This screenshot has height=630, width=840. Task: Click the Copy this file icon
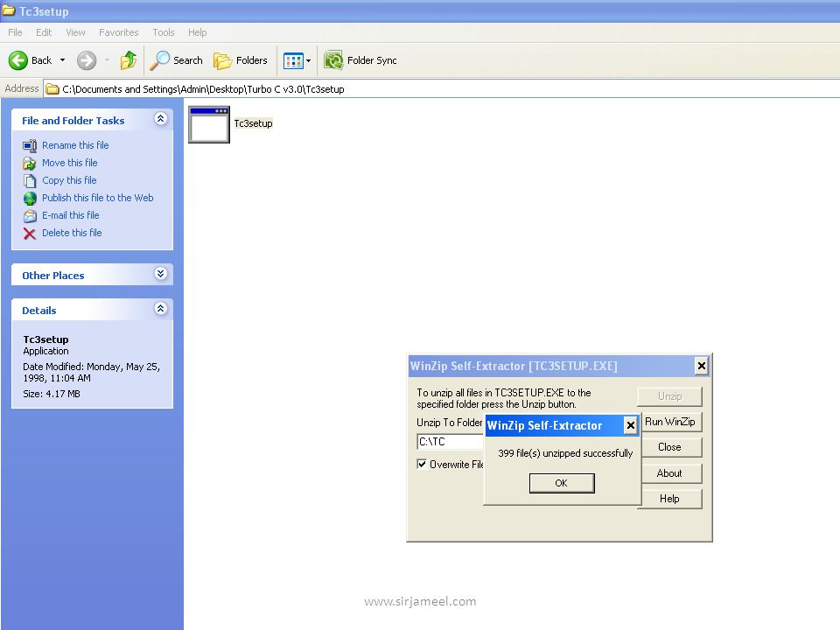(x=30, y=180)
